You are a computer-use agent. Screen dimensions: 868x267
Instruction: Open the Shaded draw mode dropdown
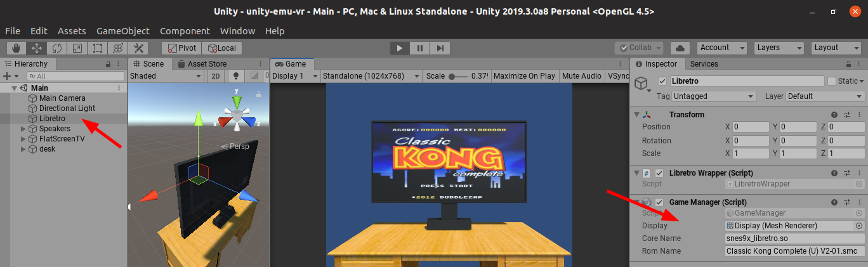point(167,76)
